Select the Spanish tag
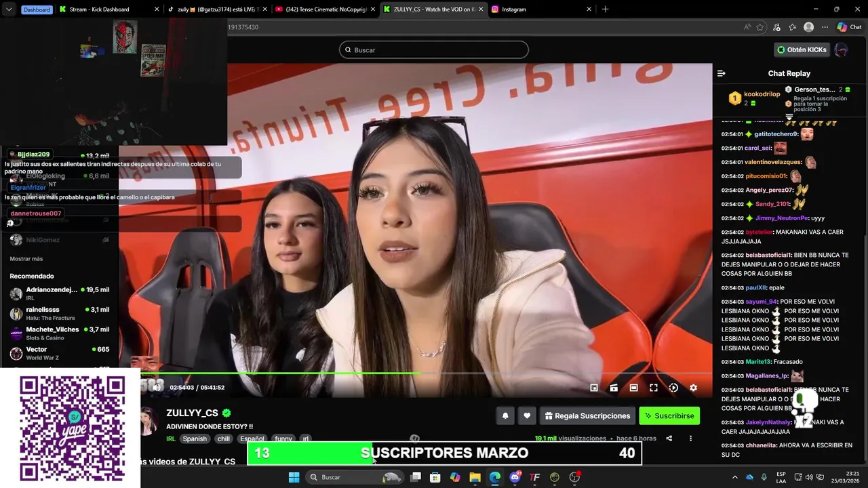The width and height of the screenshot is (868, 488). (x=195, y=439)
